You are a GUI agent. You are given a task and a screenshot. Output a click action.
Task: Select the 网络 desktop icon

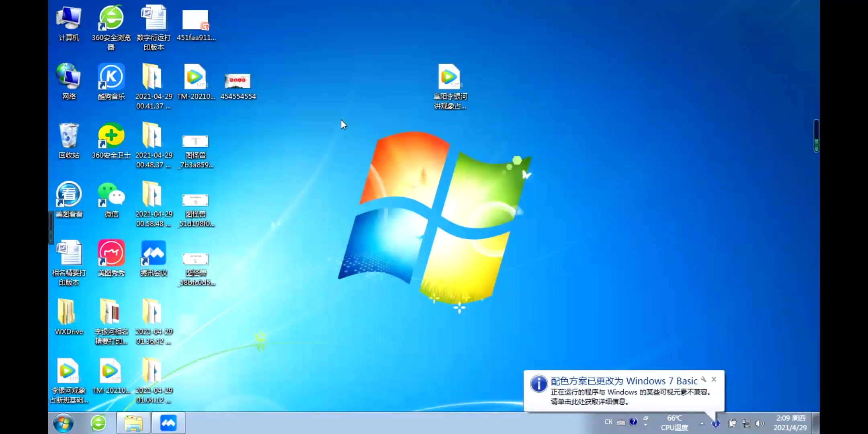point(69,82)
